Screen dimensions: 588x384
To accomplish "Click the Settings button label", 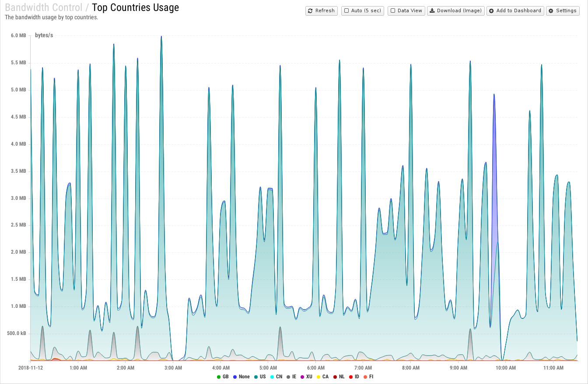I will [566, 11].
